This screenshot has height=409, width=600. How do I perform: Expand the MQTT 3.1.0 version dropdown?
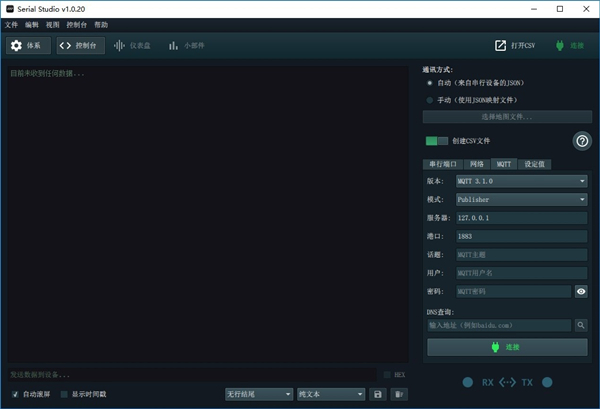[x=521, y=181]
